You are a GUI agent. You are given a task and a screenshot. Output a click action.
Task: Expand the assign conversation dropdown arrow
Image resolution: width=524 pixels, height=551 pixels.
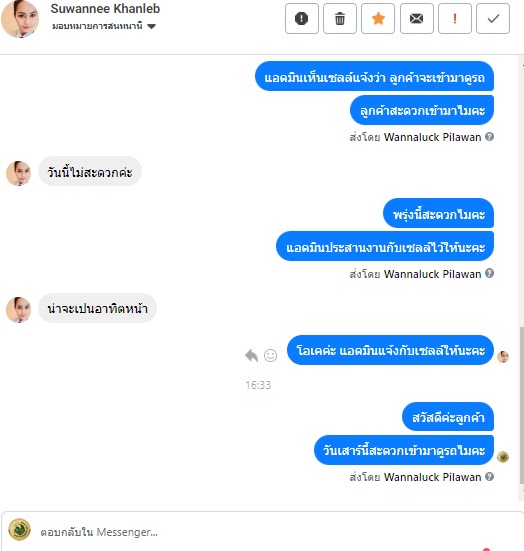coord(151,26)
